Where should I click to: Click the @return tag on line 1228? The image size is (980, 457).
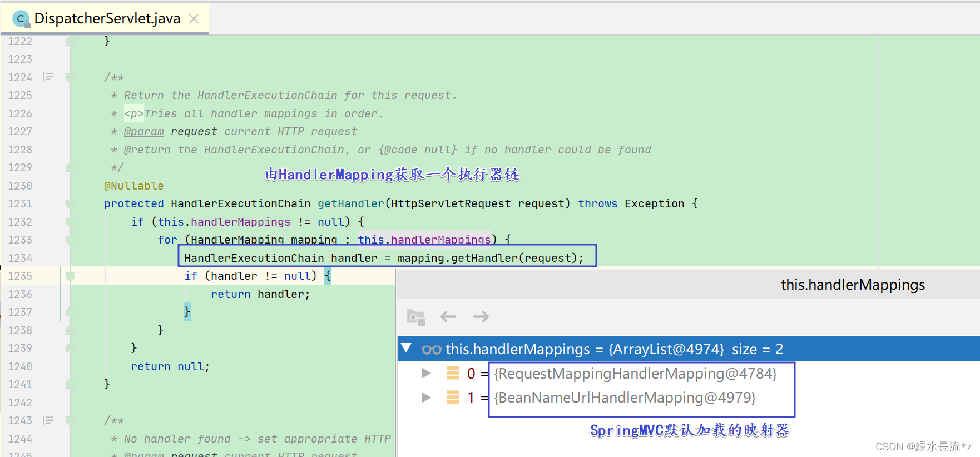pos(147,150)
